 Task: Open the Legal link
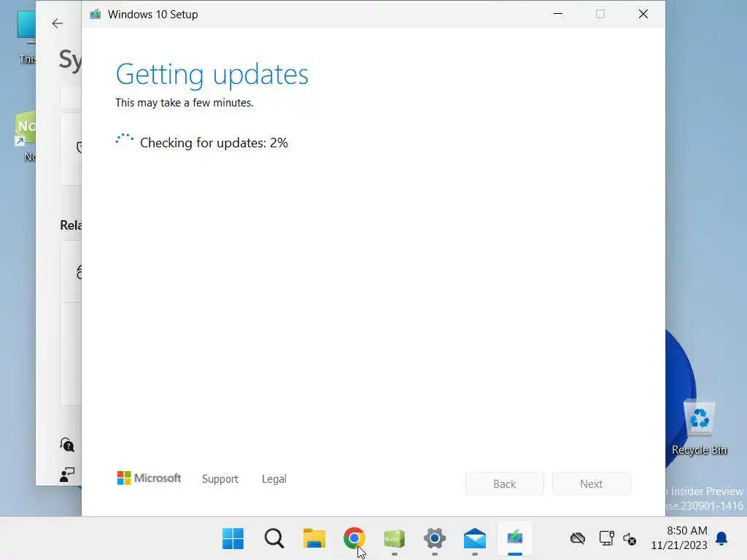274,479
